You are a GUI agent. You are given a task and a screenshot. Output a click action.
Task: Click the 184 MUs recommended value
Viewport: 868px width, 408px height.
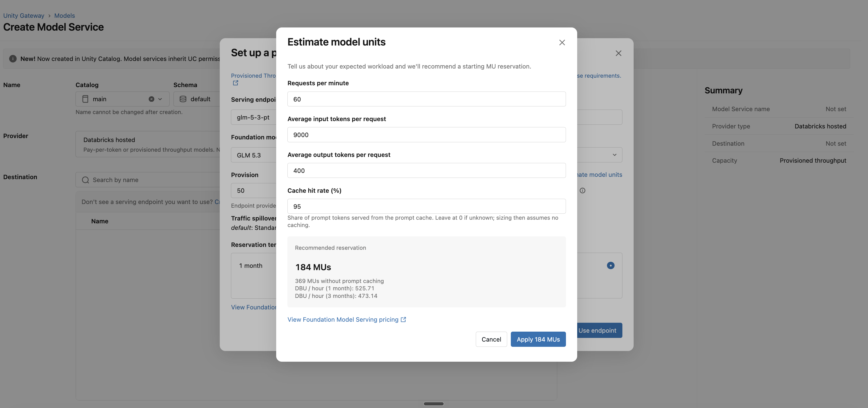point(313,267)
